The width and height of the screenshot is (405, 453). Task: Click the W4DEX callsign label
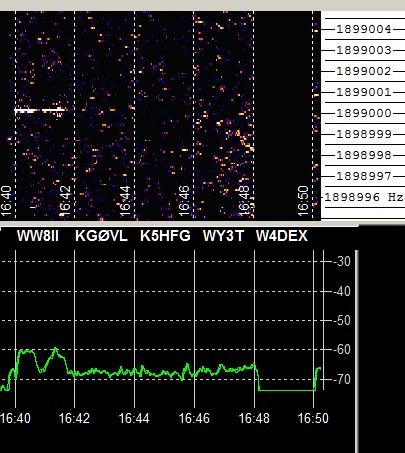[282, 236]
